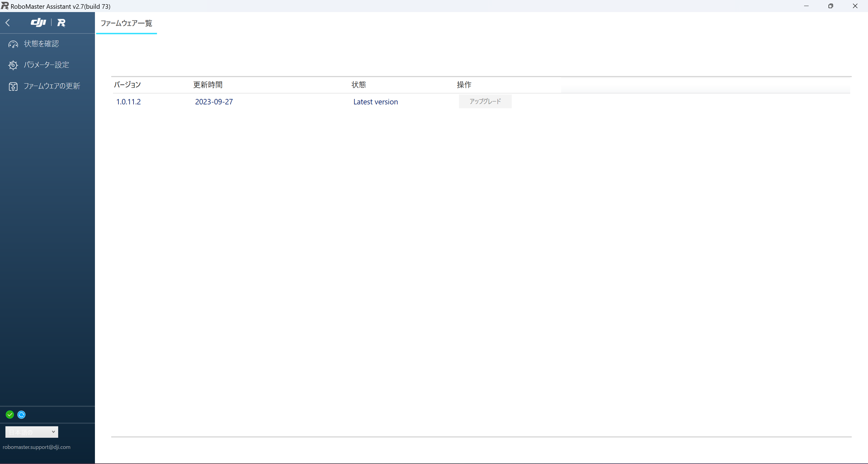868x464 pixels.
Task: Click the RoboMaster R logo next to DJI
Action: pyautogui.click(x=61, y=23)
